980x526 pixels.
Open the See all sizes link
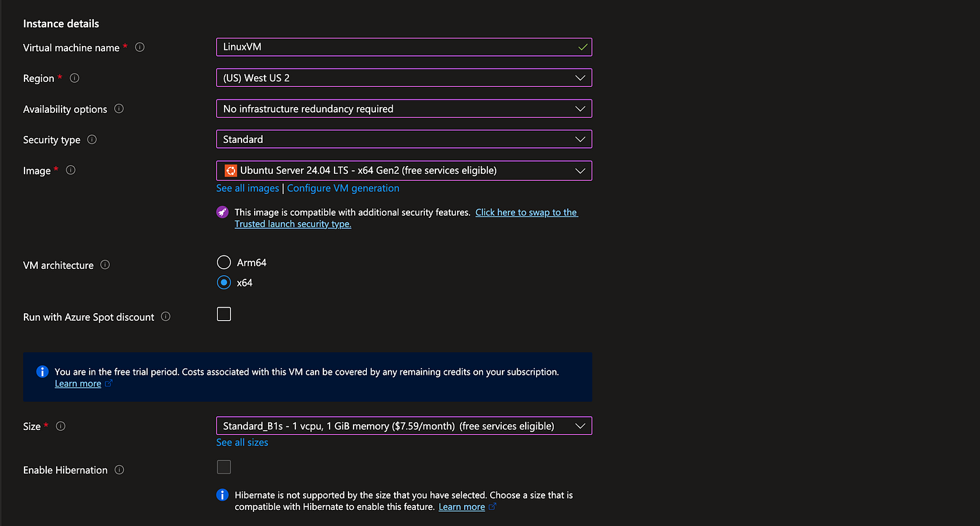tap(242, 443)
